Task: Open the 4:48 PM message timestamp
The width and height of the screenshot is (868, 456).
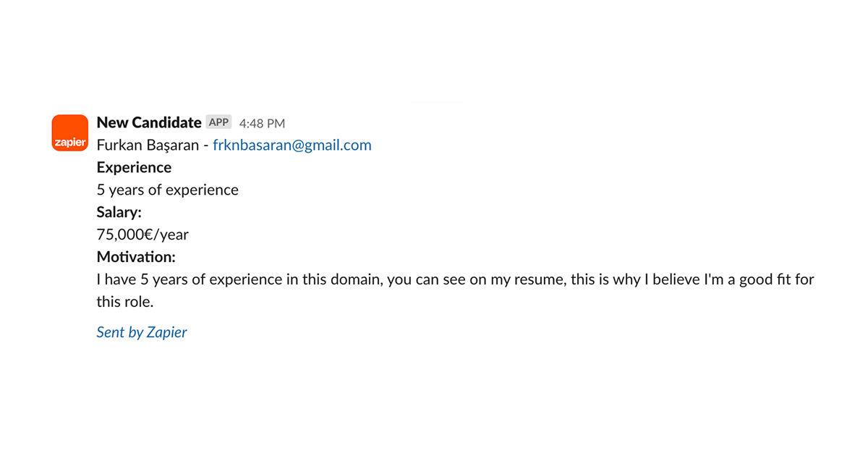Action: (262, 124)
